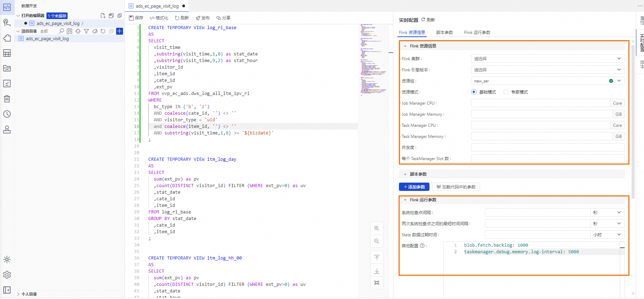Click the Job Manager CPU input field

click(x=540, y=103)
